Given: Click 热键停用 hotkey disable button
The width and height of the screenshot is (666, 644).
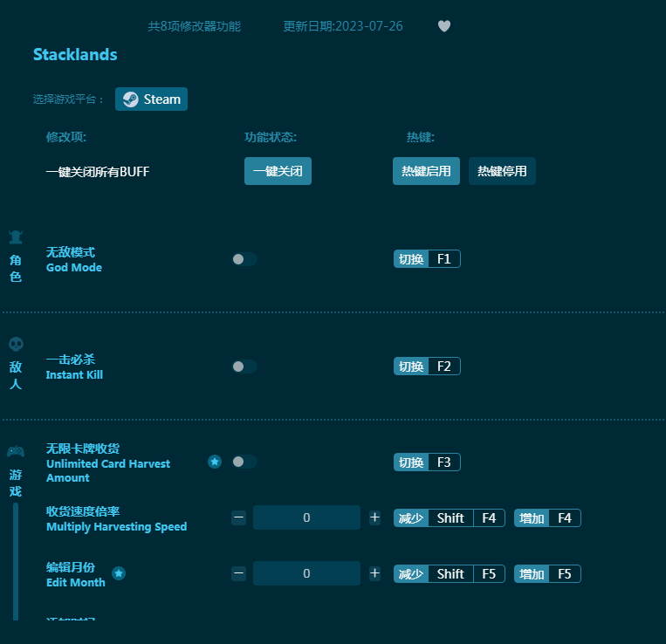Looking at the screenshot, I should pyautogui.click(x=502, y=171).
